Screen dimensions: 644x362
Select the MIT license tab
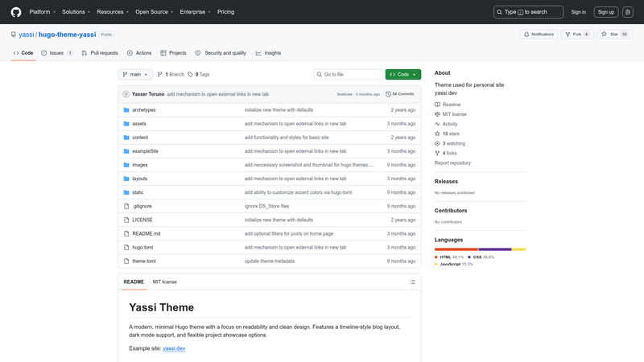click(x=165, y=282)
